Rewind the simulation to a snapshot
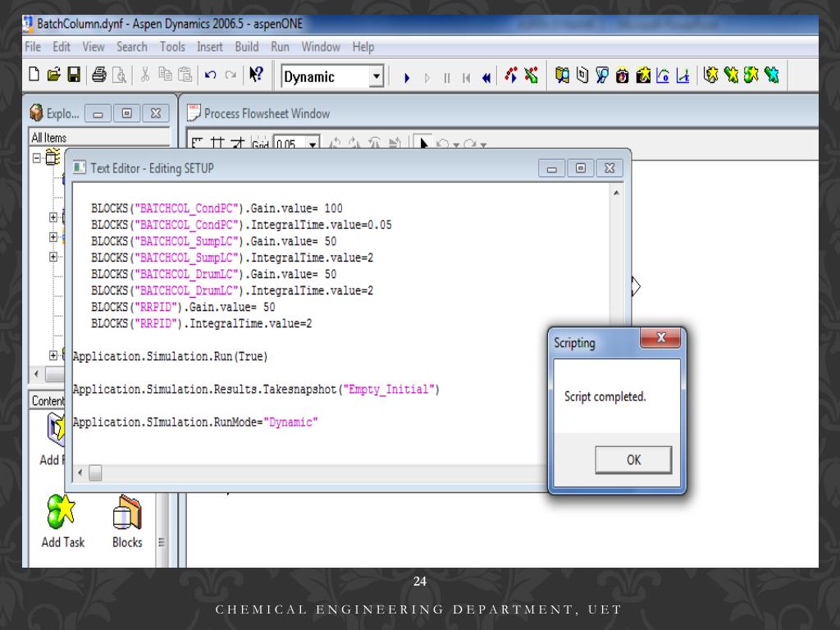This screenshot has width=840, height=630. [486, 78]
